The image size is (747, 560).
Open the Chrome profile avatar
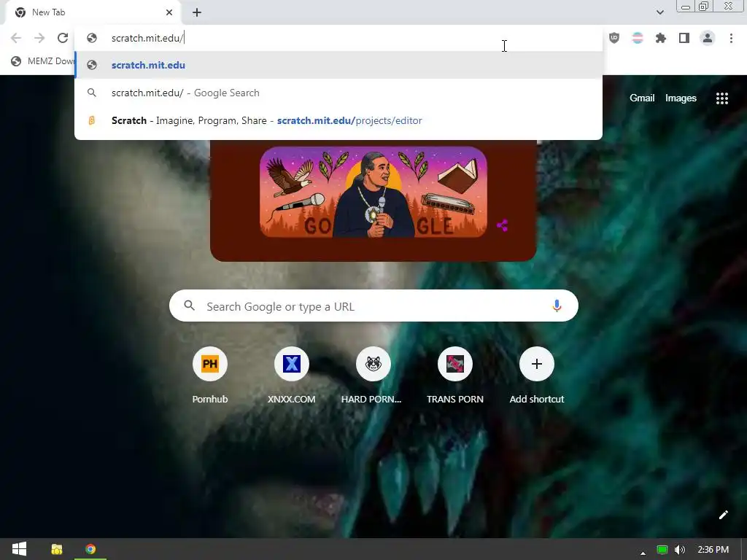[x=708, y=38]
